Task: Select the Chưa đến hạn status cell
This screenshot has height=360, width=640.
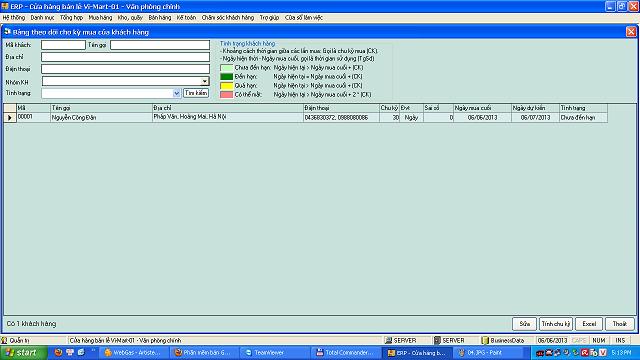Action: [583, 117]
